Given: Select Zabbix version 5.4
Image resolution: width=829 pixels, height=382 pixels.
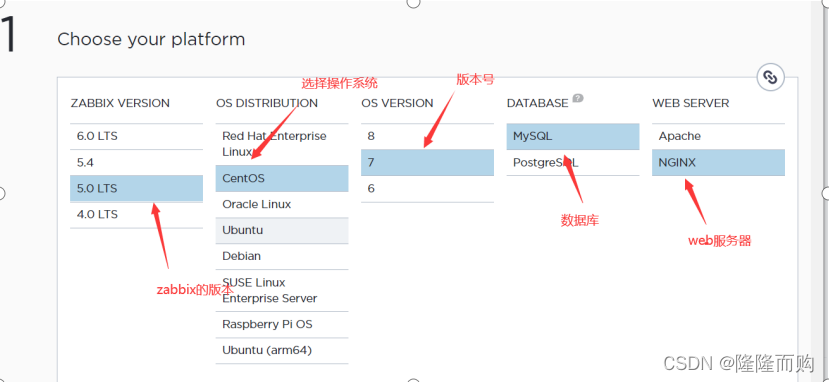Looking at the screenshot, I should pyautogui.click(x=136, y=163).
